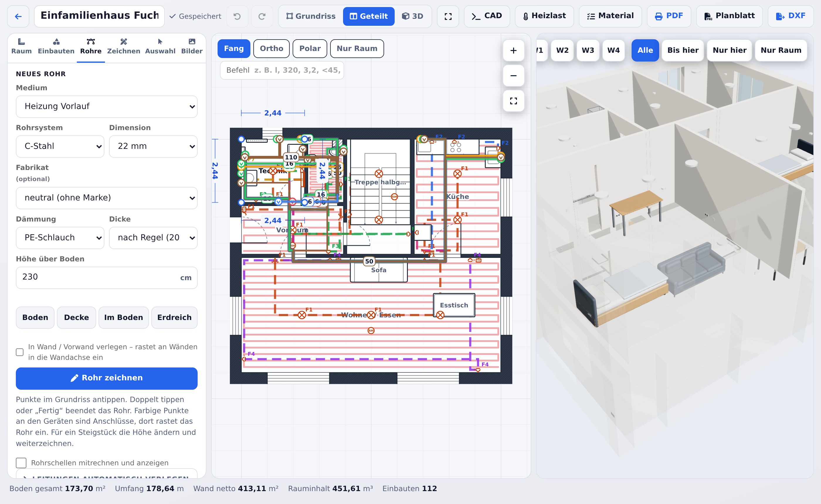Open the Raum tool tab

(x=21, y=46)
